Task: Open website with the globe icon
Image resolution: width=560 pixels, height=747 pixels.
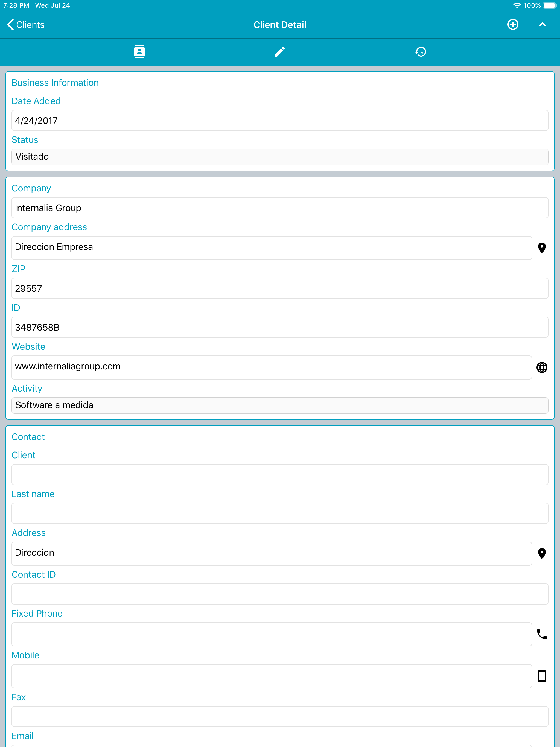Action: 542,367
